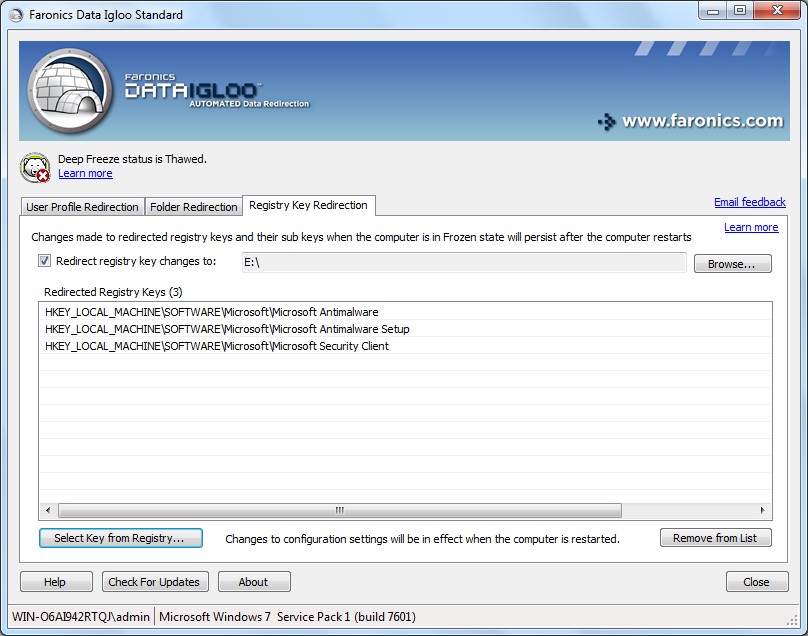Click the window resize grip in status bar
The height and width of the screenshot is (636, 808).
click(793, 622)
